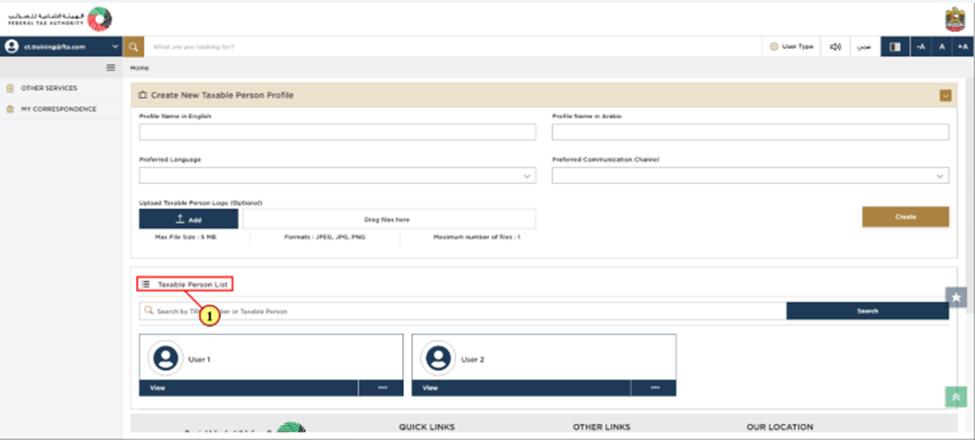Click the gold Create button
The width and height of the screenshot is (975, 440).
tap(905, 217)
